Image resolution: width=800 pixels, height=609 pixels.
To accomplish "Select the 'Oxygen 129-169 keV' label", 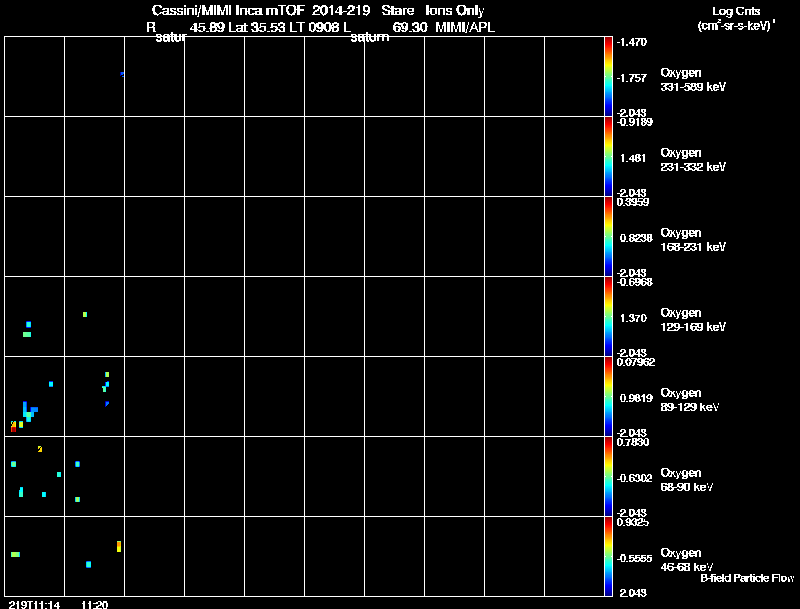I will tap(693, 320).
